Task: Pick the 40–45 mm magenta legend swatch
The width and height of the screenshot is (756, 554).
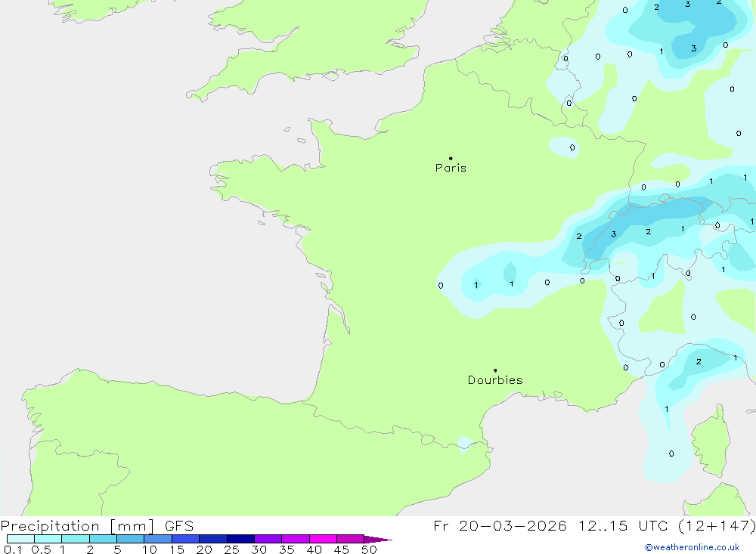Action: (323, 539)
